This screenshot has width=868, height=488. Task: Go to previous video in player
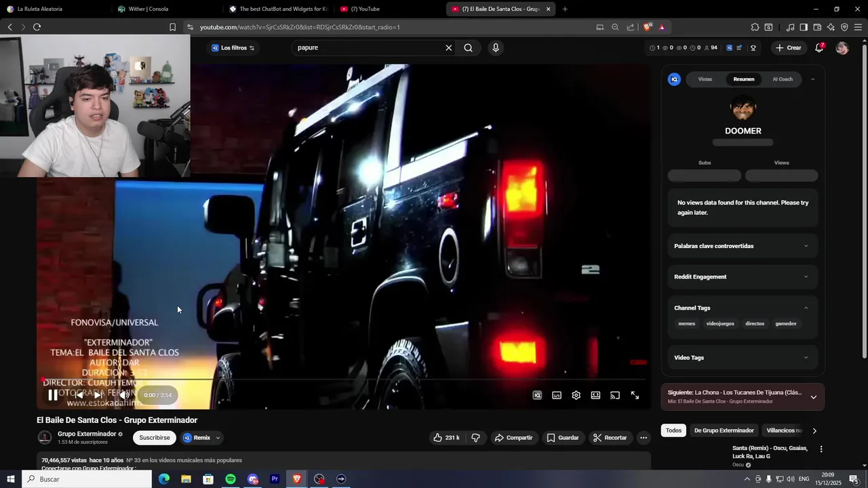[79, 395]
